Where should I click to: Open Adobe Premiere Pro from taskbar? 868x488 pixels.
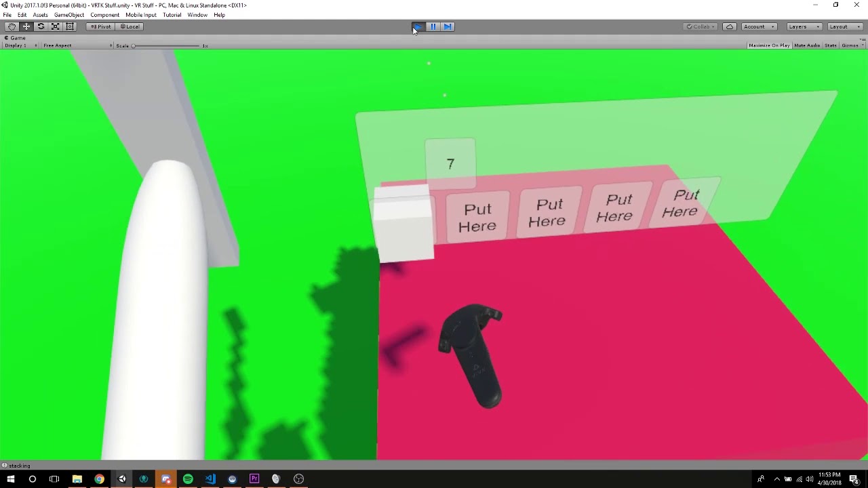point(254,479)
